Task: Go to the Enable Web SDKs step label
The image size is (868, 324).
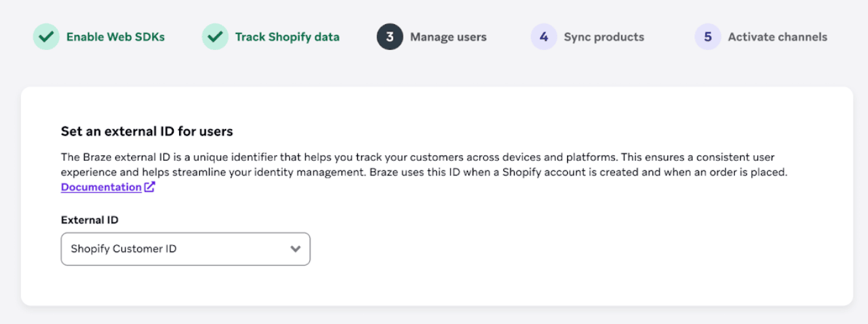Action: (x=115, y=37)
